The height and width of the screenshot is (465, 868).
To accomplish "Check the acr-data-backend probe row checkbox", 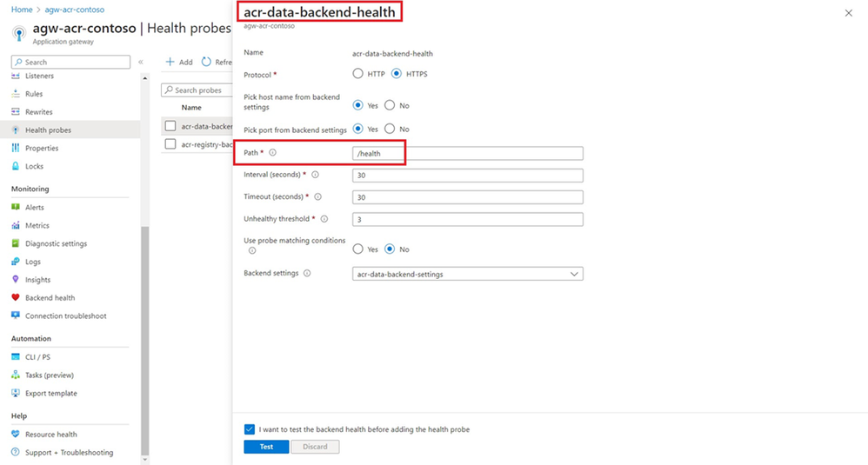I will pyautogui.click(x=170, y=126).
